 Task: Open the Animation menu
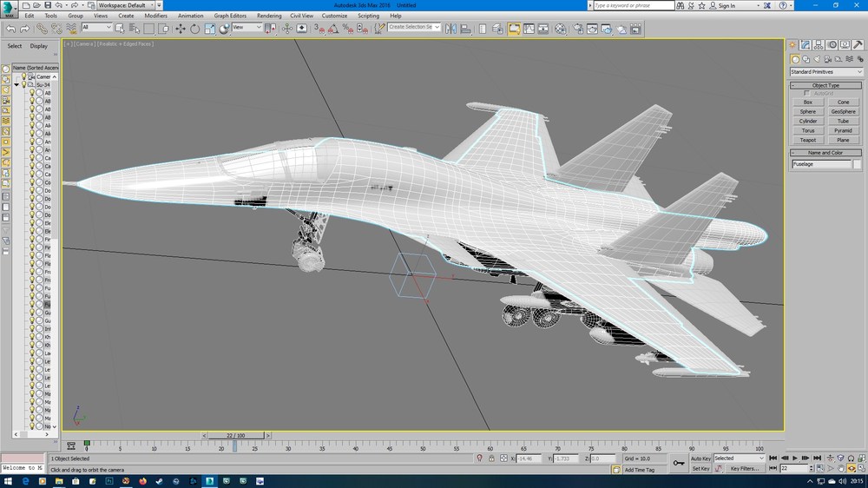coord(190,16)
